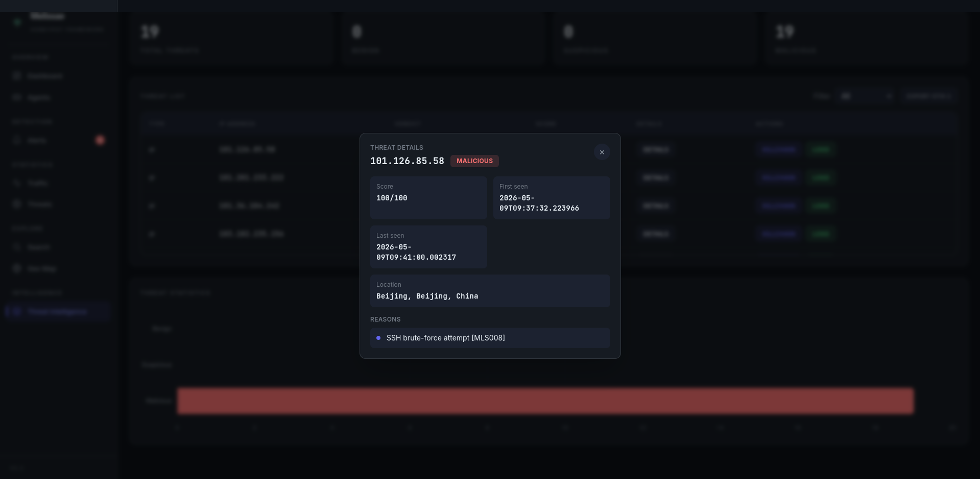The image size is (980, 479).
Task: Click the REASONS section heading
Action: (x=386, y=320)
